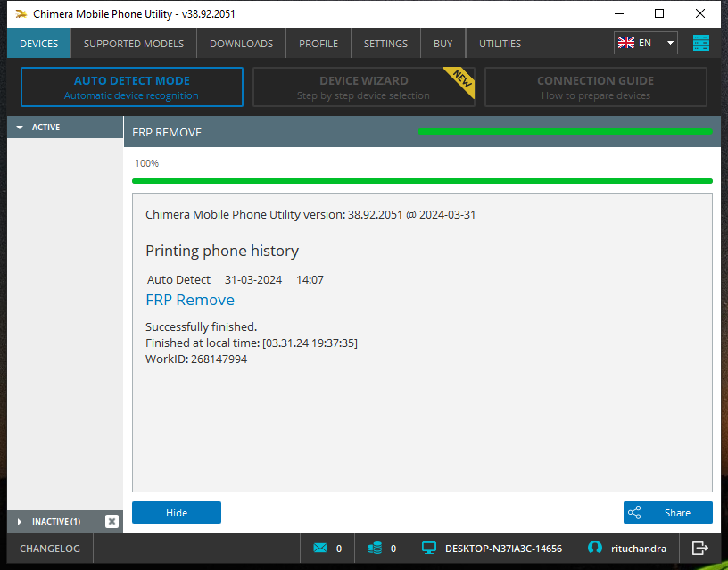Open the CONNECTION GUIDE
Viewport: 728px width, 570px height.
(596, 87)
